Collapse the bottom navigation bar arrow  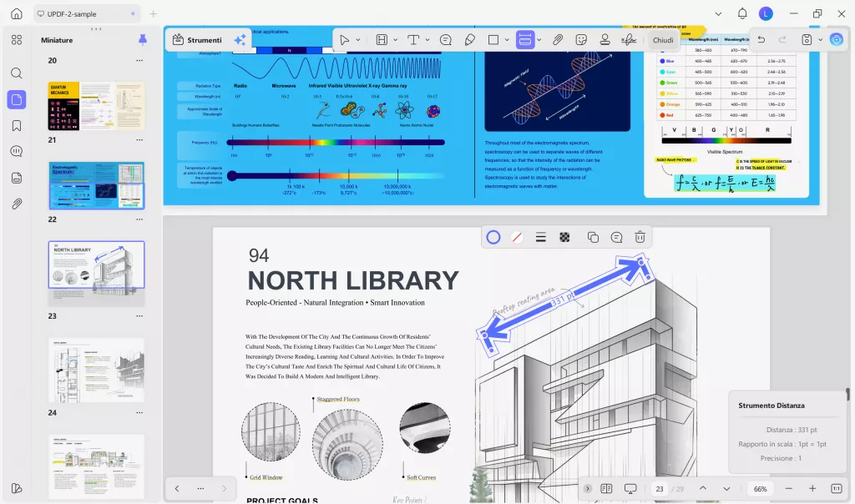(587, 488)
